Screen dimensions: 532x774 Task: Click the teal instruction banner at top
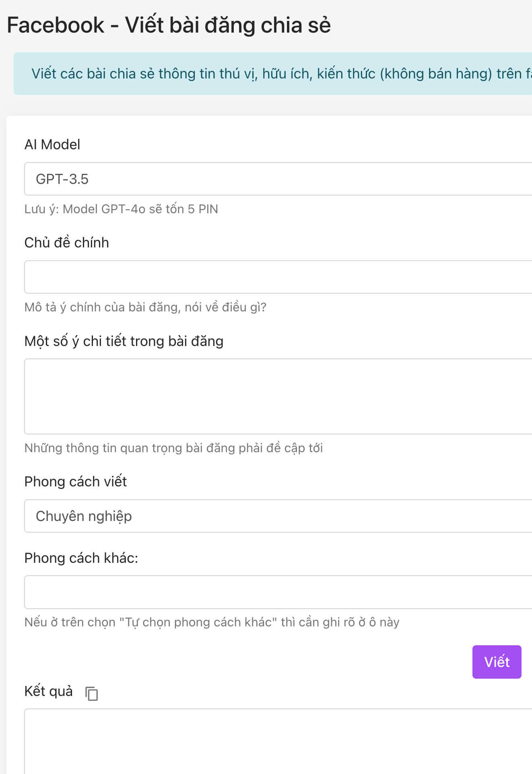pos(266,73)
